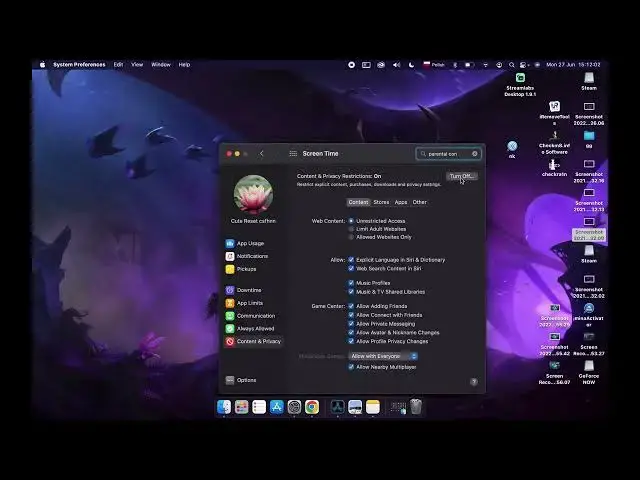
Task: Go back with the toolbar chevron
Action: [262, 153]
